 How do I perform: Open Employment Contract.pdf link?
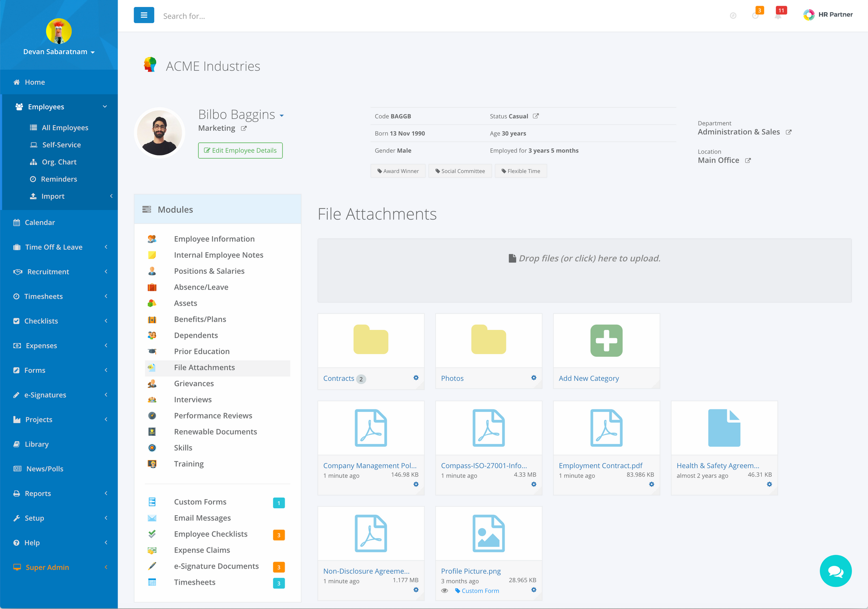(600, 466)
